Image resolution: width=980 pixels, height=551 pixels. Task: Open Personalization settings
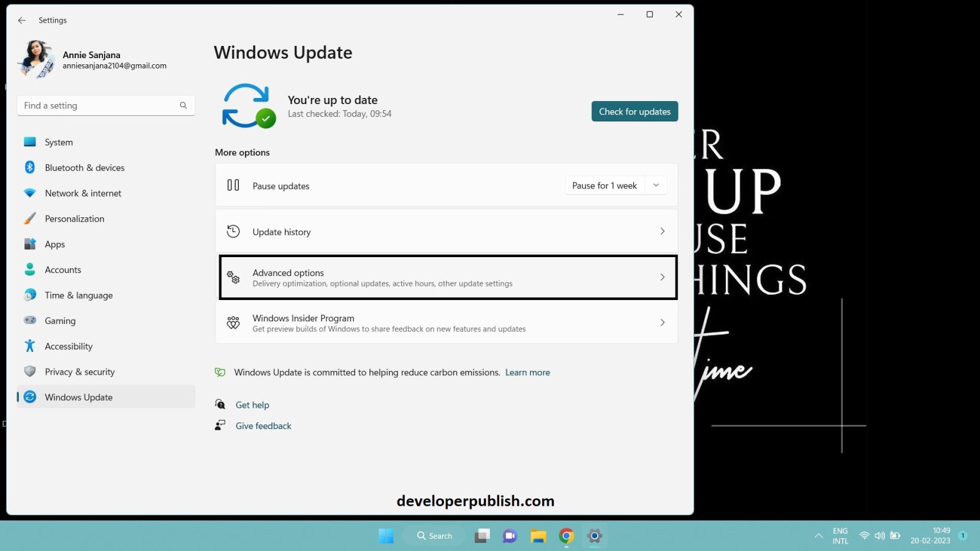pyautogui.click(x=75, y=219)
